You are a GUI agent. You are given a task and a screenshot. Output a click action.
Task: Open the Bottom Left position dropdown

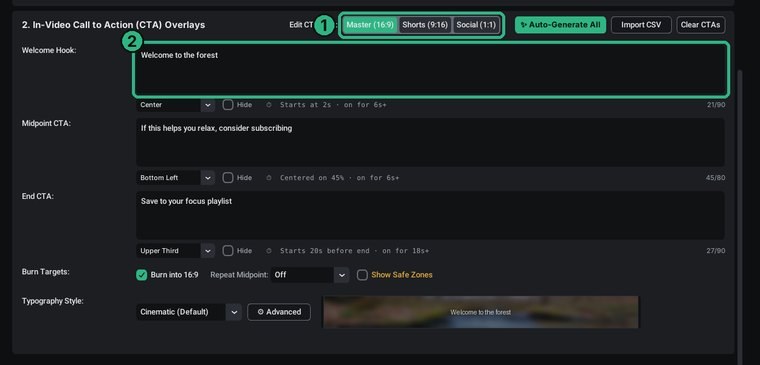click(x=175, y=178)
